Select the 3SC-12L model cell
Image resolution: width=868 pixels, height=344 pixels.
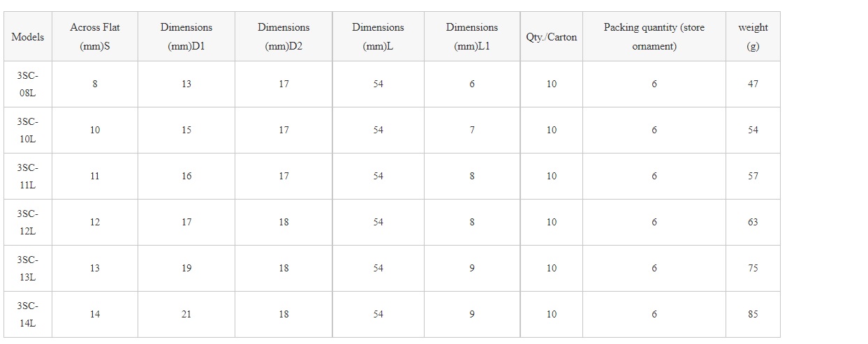pyautogui.click(x=28, y=222)
